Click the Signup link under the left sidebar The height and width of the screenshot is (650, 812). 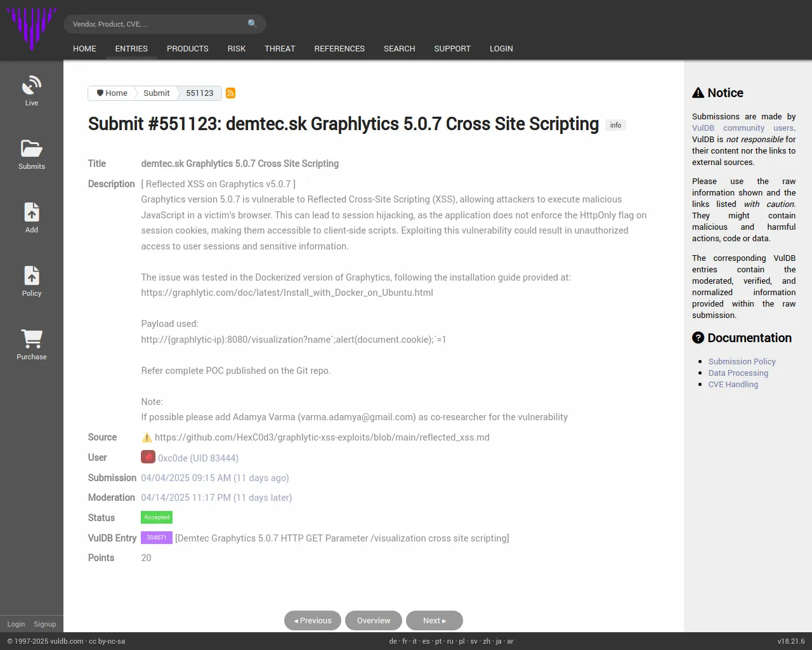[x=45, y=624]
